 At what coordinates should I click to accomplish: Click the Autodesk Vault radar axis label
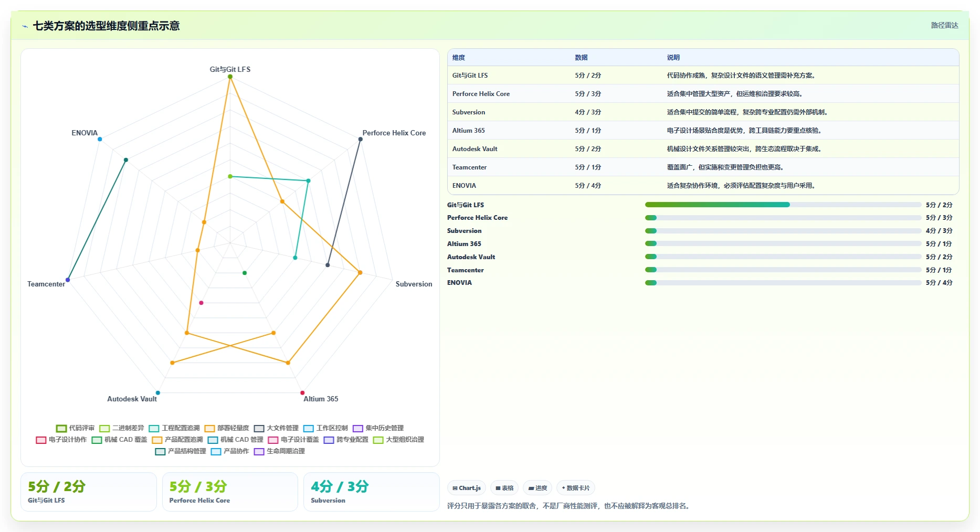click(132, 399)
